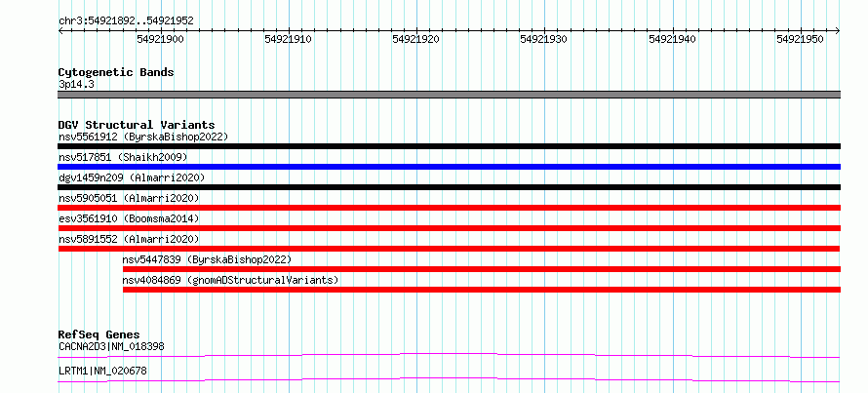Click the chr3:54921892..54921952 region label

pyautogui.click(x=126, y=21)
